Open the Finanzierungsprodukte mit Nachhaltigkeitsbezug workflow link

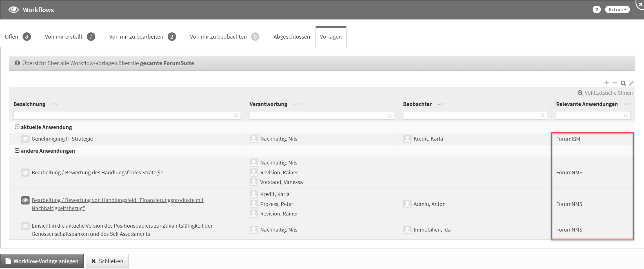[117, 200]
